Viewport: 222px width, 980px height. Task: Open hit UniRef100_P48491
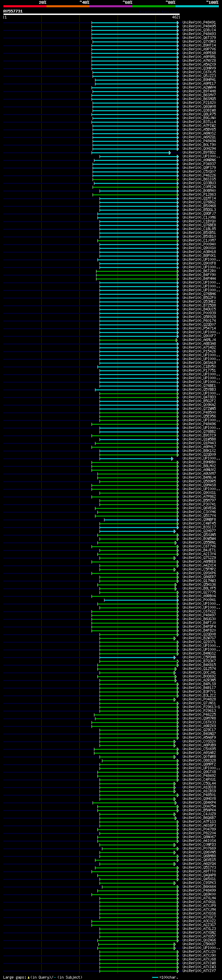click(x=199, y=23)
